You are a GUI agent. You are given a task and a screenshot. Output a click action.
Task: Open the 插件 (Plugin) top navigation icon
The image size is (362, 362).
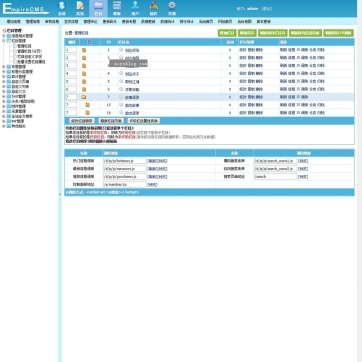coord(153,9)
